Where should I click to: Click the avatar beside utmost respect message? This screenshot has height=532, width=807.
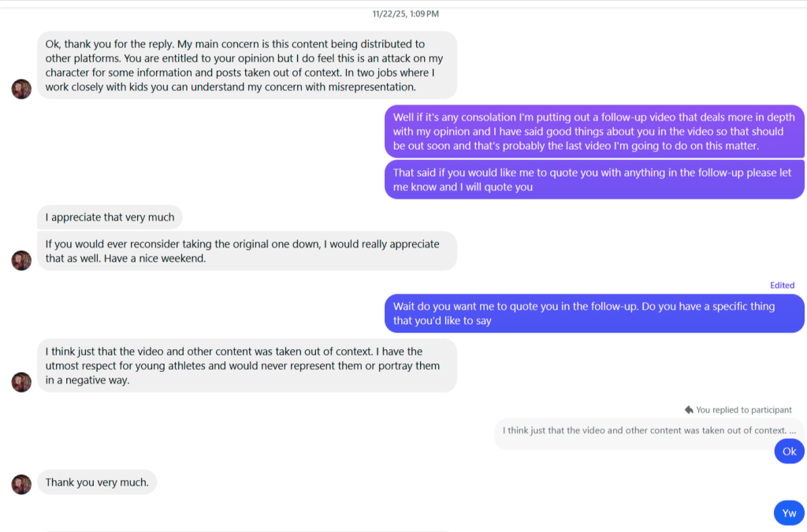[21, 381]
